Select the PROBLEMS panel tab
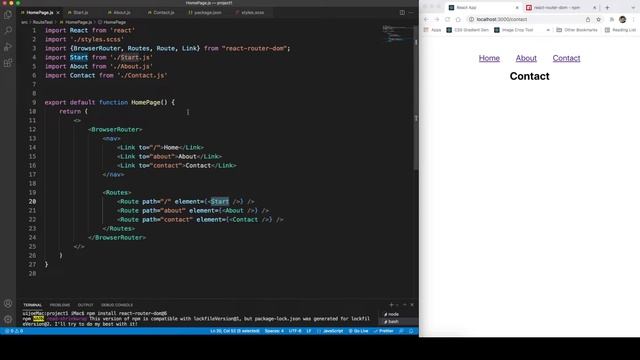 (60, 305)
